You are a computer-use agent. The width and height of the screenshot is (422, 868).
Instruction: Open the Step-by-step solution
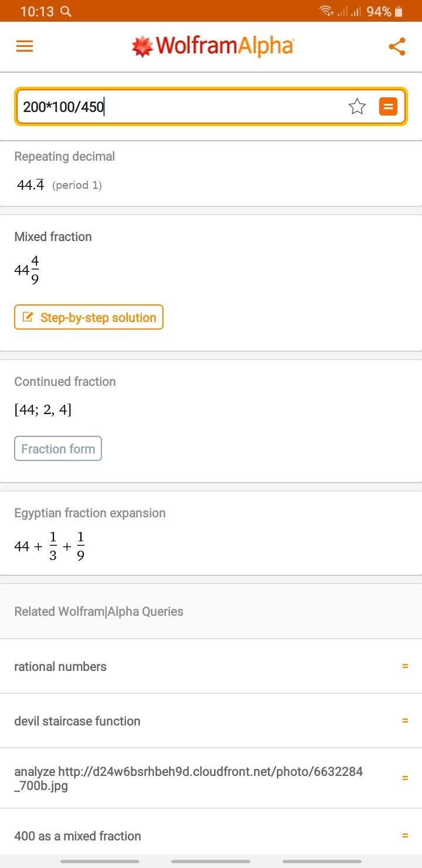pyautogui.click(x=89, y=317)
